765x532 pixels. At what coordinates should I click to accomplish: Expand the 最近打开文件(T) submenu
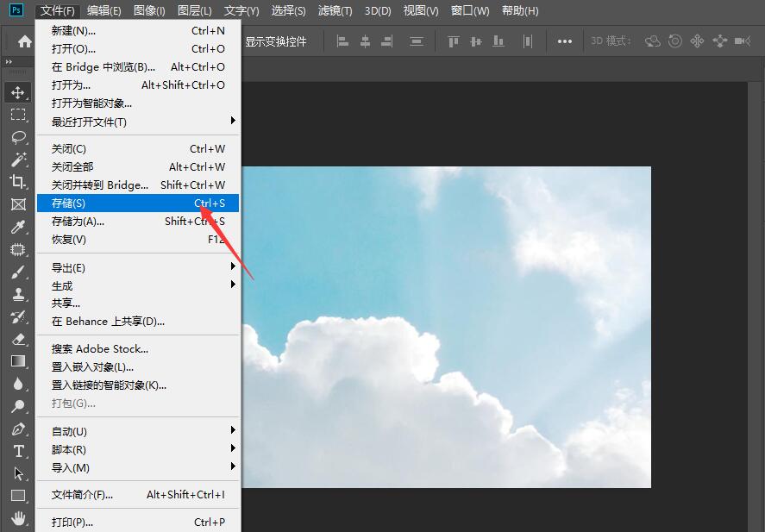(x=138, y=122)
